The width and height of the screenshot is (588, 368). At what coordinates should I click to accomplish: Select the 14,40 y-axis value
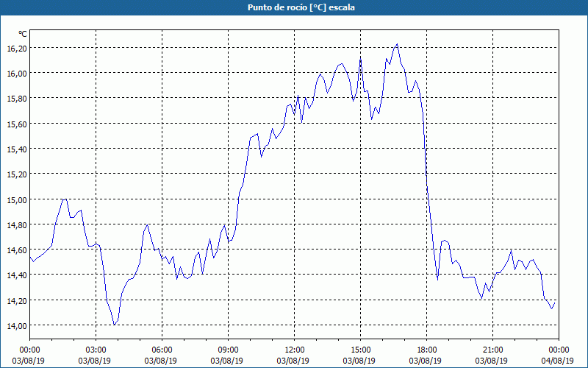pyautogui.click(x=17, y=275)
